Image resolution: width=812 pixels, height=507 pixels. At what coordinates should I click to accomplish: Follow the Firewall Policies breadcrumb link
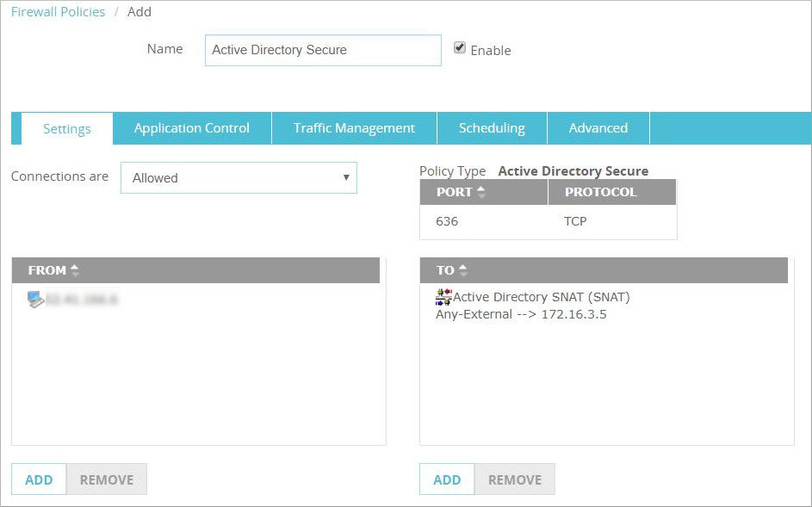point(58,12)
